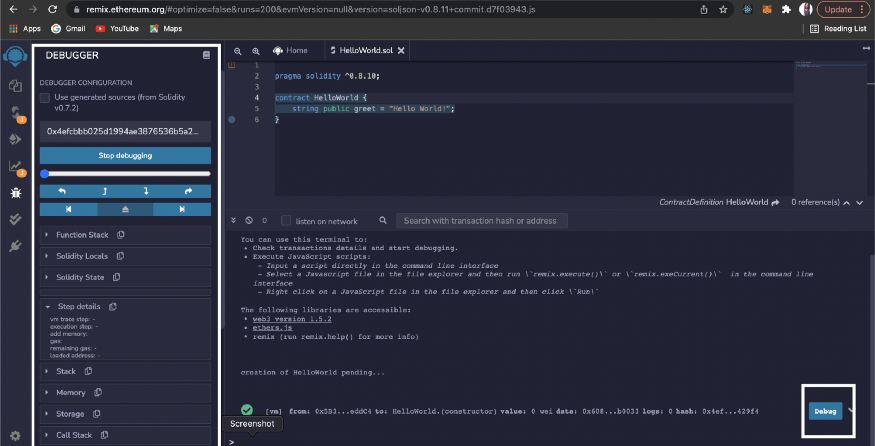The image size is (875, 446).
Task: Close the HelloWorld.sol tab
Action: coord(401,51)
